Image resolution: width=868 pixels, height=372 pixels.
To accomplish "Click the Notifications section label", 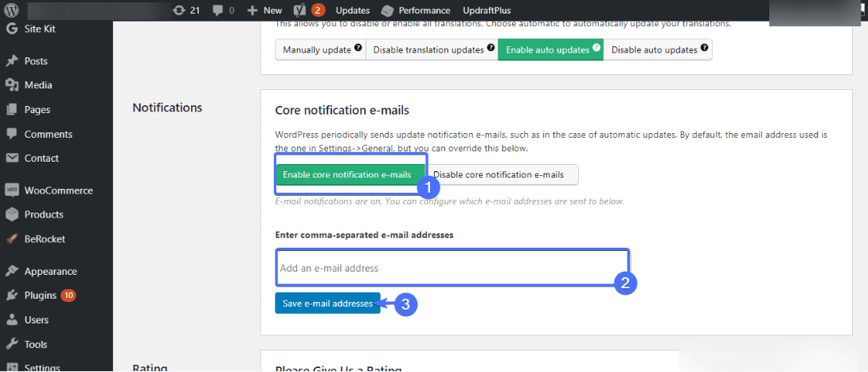I will (x=167, y=108).
